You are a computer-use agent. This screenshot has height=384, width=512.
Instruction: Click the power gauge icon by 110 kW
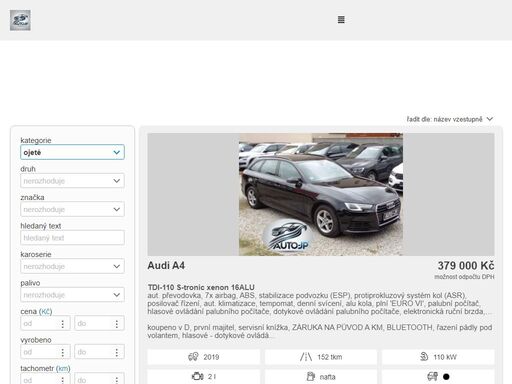point(424,357)
